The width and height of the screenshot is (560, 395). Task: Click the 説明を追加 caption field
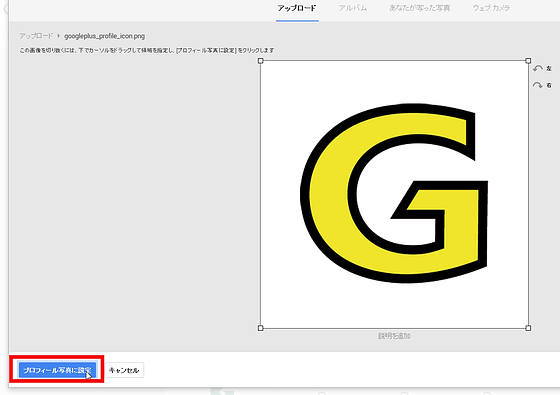tap(394, 336)
